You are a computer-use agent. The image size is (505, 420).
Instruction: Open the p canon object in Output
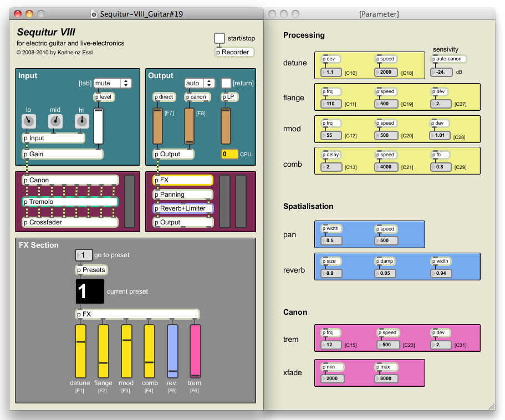coord(197,97)
